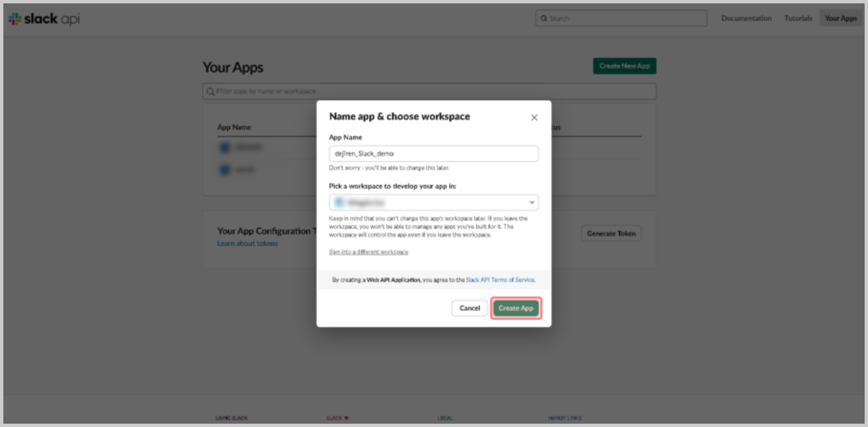
Task: Click the Slack API logo
Action: pyautogui.click(x=45, y=19)
